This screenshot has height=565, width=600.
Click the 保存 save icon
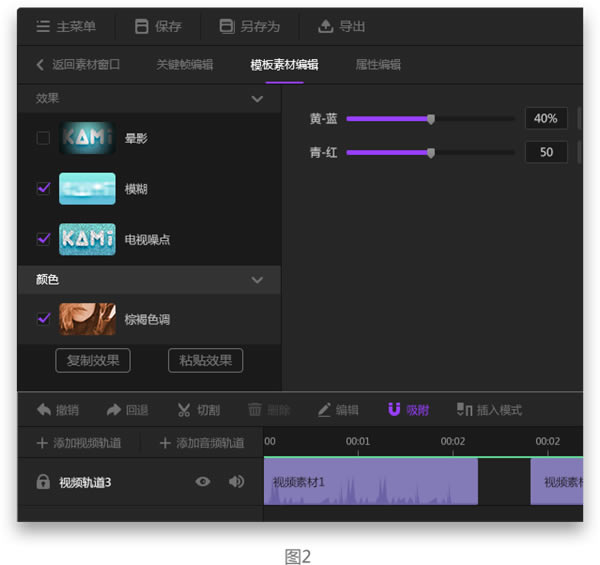pyautogui.click(x=141, y=26)
